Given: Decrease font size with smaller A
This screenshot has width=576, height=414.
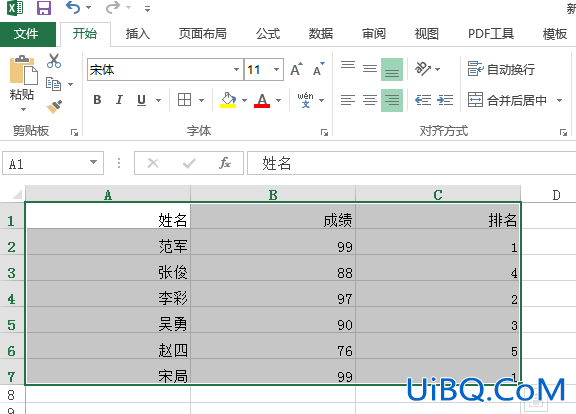Looking at the screenshot, I should pyautogui.click(x=318, y=69).
